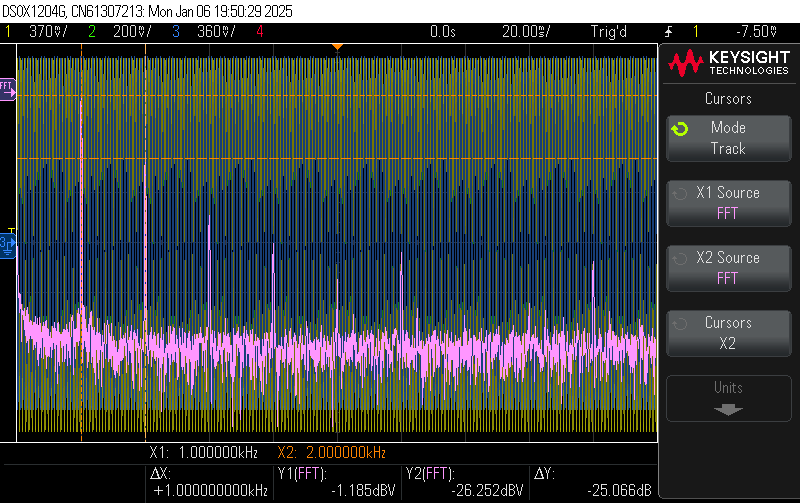Click the Y1(FFT) -1.185dBV readout
This screenshot has width=800, height=503.
pyautogui.click(x=337, y=482)
